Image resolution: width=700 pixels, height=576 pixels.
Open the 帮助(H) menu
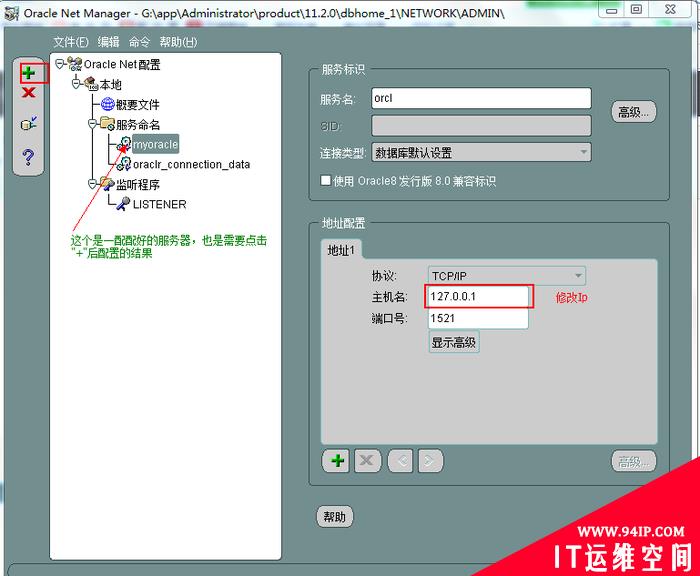coord(178,42)
